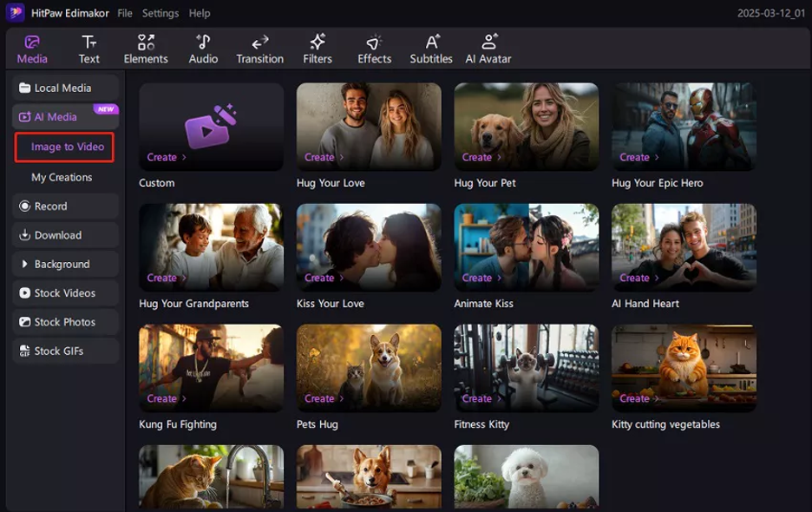Select the Local Media sidebar entry

(65, 89)
